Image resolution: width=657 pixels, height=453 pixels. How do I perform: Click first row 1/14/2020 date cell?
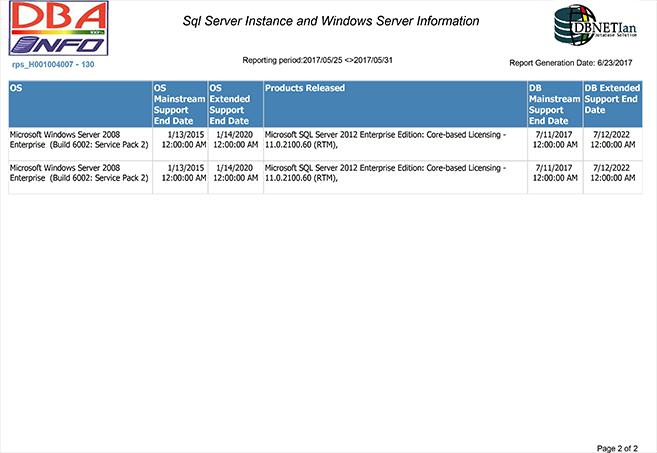[235, 144]
